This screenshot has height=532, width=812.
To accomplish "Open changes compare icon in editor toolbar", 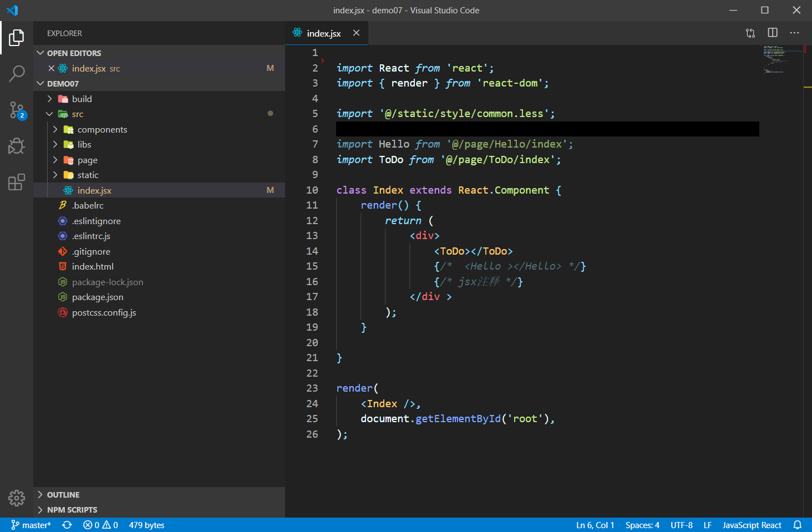I will [750, 33].
